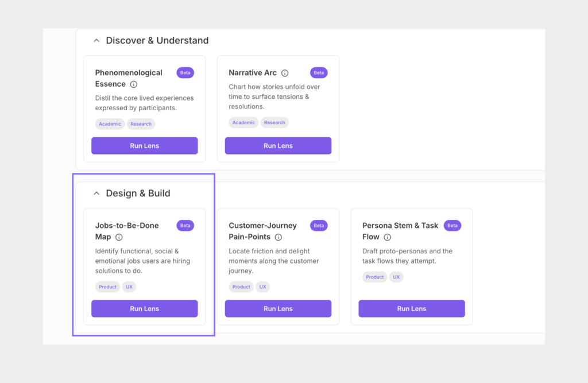588x383 pixels.
Task: Click Product tag on Persona Stem card
Action: point(375,277)
